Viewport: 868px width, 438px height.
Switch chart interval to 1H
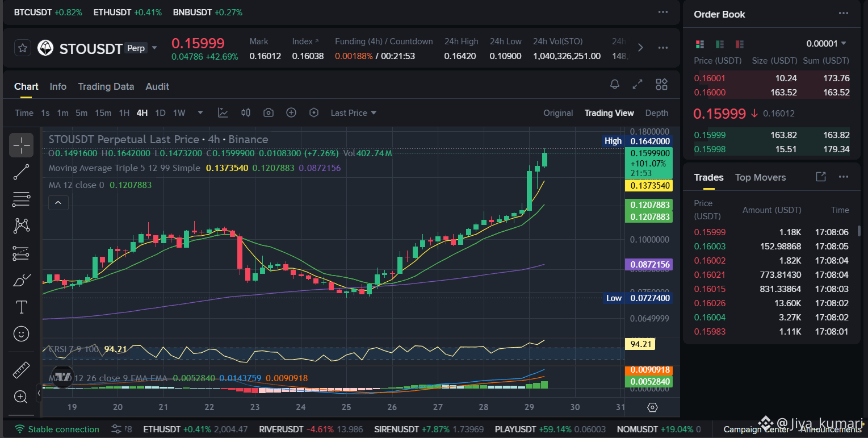point(124,113)
